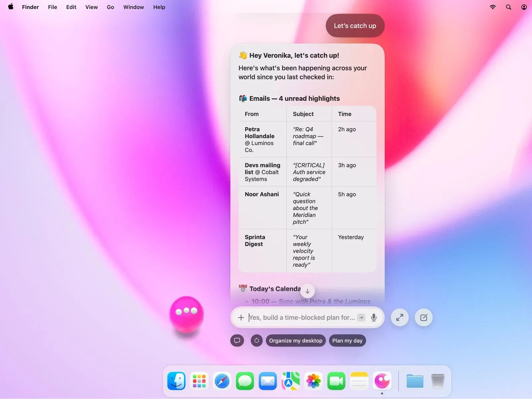532x399 pixels.
Task: Launch Safari from the dock
Action: coord(222,381)
